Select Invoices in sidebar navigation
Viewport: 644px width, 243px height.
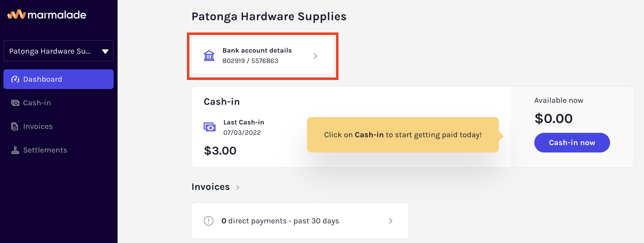pyautogui.click(x=38, y=126)
